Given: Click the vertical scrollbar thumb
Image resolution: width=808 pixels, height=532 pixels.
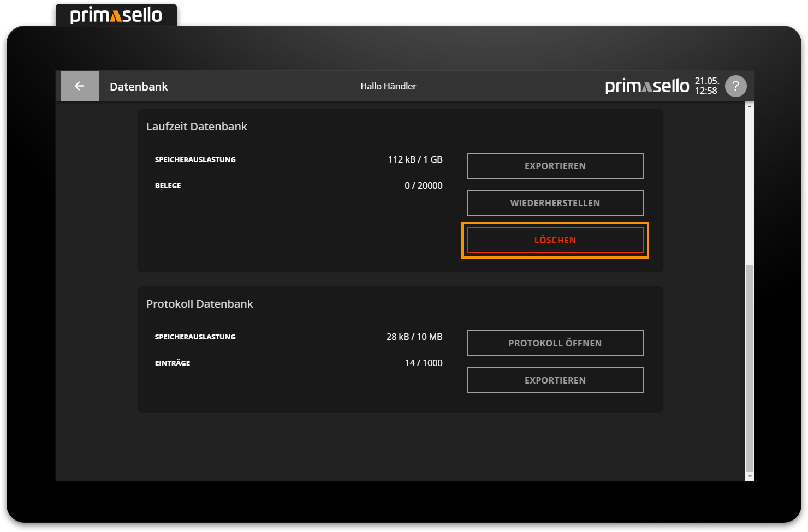Looking at the screenshot, I should point(750,366).
